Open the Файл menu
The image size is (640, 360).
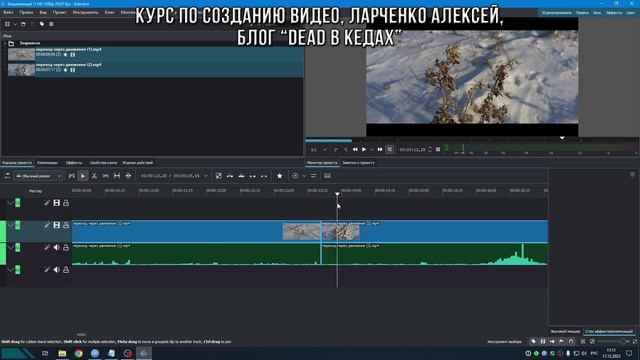coord(8,13)
